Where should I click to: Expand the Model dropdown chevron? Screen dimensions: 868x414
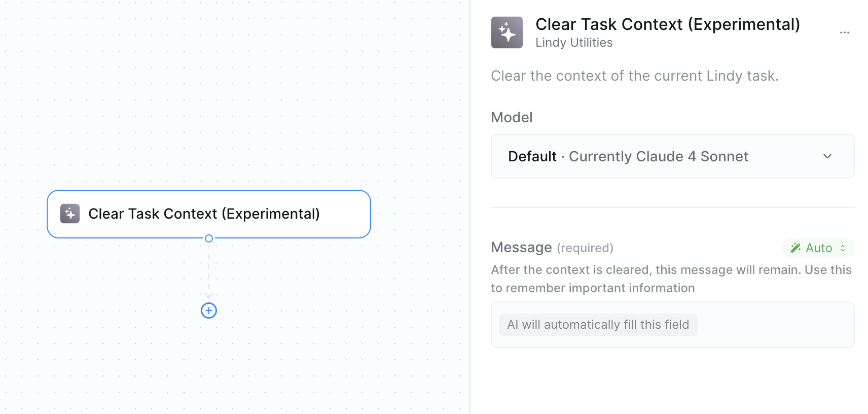(x=827, y=156)
